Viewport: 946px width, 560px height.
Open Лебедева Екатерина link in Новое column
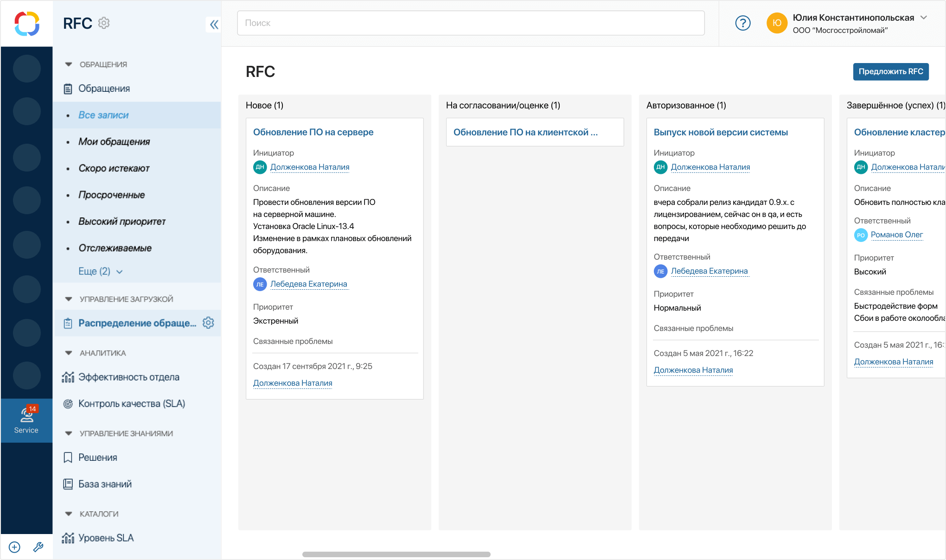point(309,284)
